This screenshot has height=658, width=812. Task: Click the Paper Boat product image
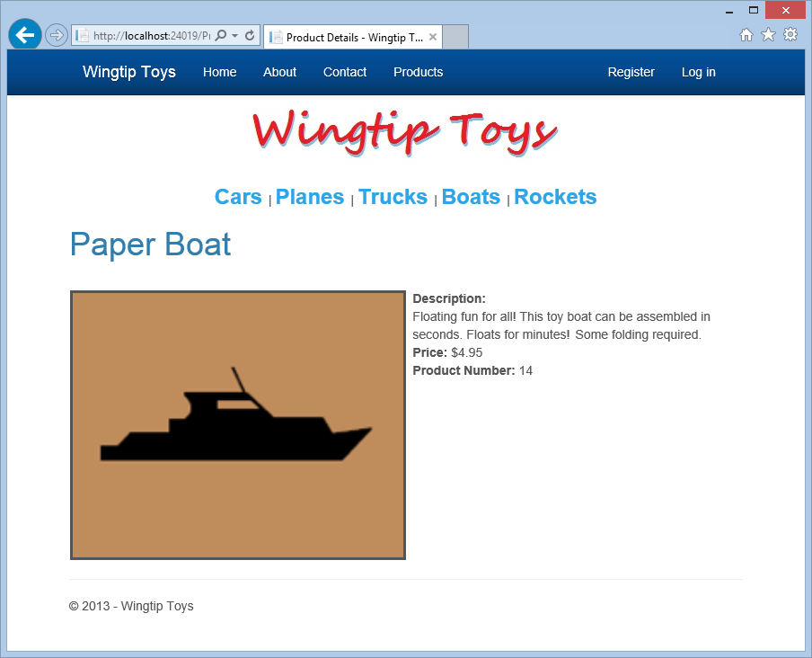click(237, 424)
